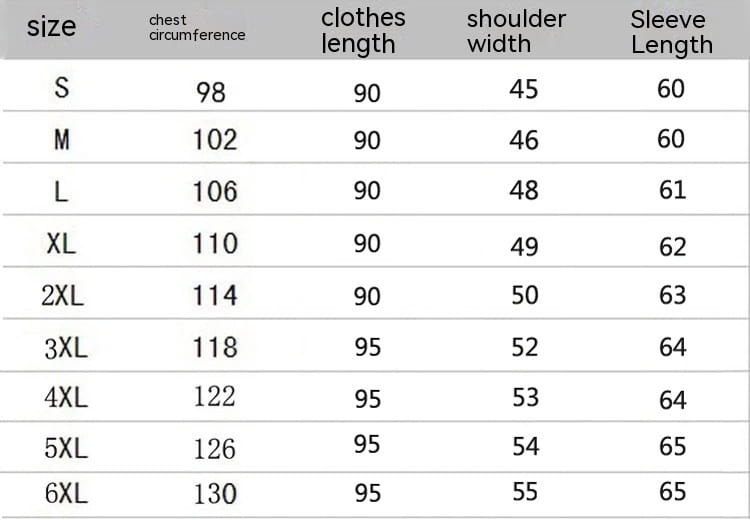Select the S size row label

click(62, 88)
